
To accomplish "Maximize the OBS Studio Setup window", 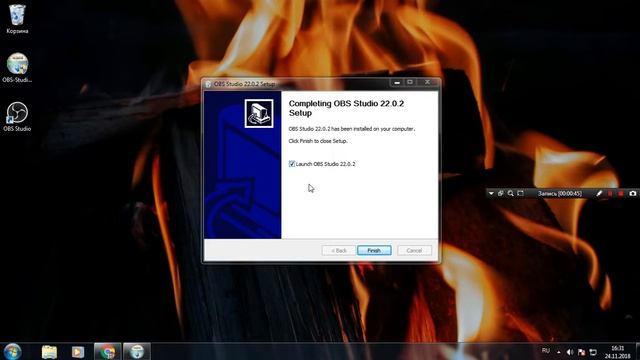I will (410, 82).
